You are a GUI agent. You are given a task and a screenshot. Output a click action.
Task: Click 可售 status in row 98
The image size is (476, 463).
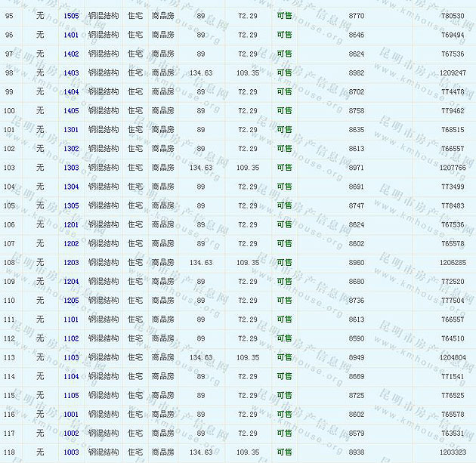[284, 73]
